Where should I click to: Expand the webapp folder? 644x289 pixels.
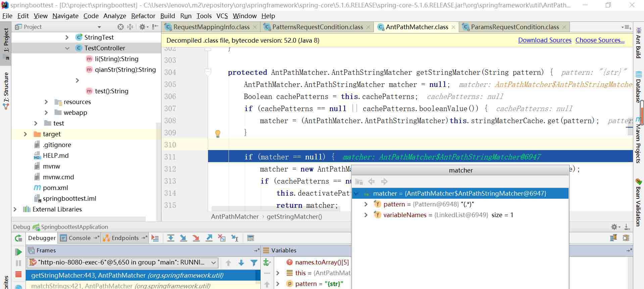(x=46, y=112)
